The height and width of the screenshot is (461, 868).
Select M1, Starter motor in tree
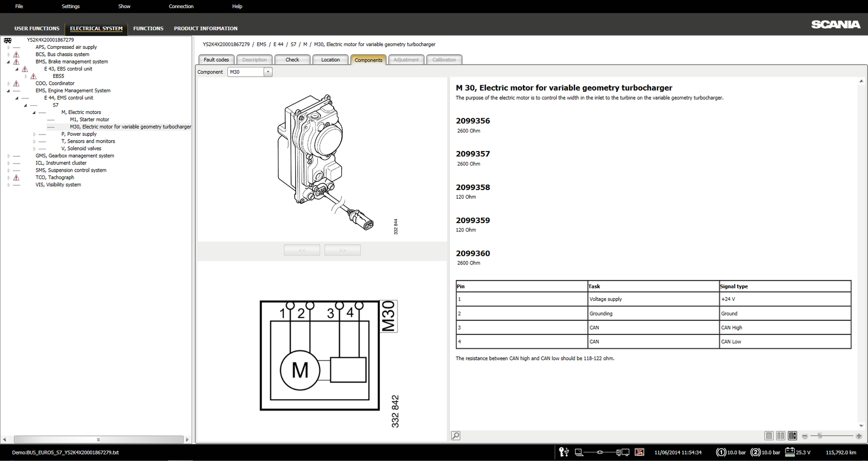pos(90,119)
